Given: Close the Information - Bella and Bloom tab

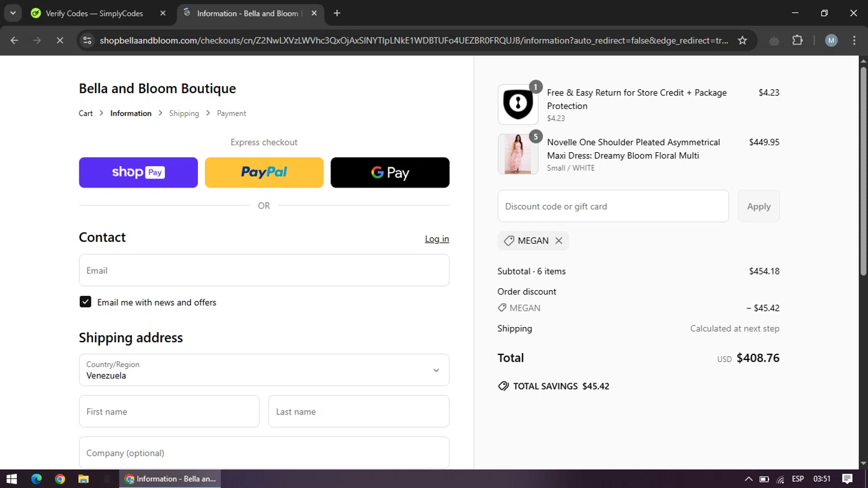Looking at the screenshot, I should pyautogui.click(x=314, y=13).
